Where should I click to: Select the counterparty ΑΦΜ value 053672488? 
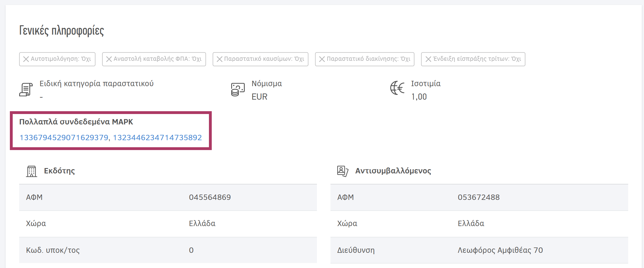pyautogui.click(x=478, y=197)
